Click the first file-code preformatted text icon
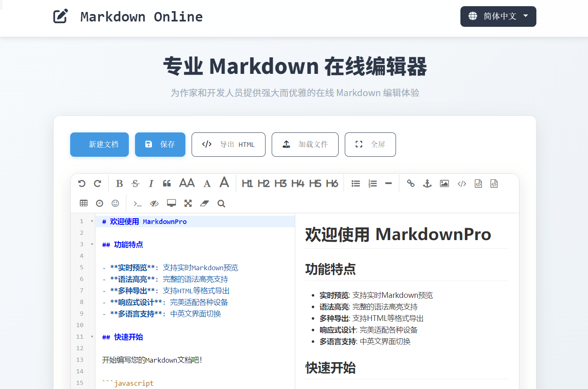Screen dimensions: 588x389 pyautogui.click(x=478, y=184)
